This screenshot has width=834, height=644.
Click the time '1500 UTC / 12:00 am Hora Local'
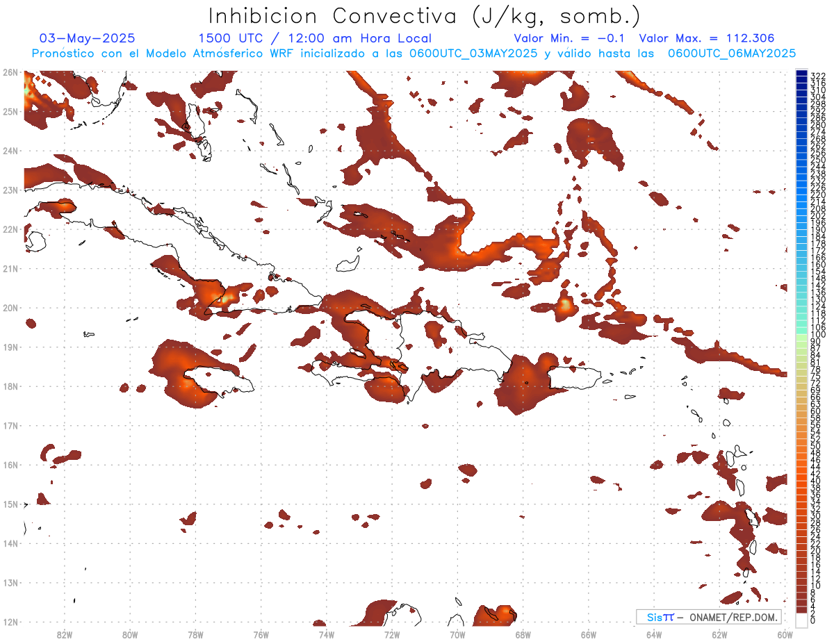pyautogui.click(x=315, y=39)
